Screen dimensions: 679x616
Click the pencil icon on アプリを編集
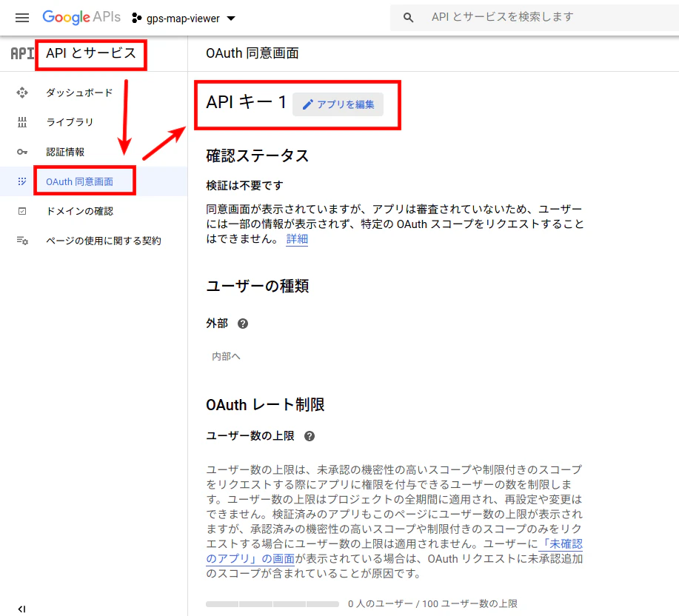pos(307,104)
